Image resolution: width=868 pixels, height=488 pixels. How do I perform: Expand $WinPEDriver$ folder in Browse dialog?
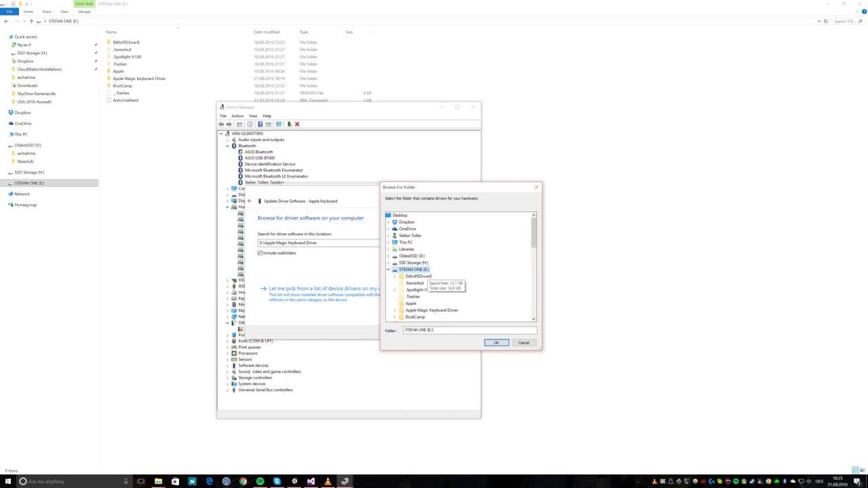[x=395, y=277]
